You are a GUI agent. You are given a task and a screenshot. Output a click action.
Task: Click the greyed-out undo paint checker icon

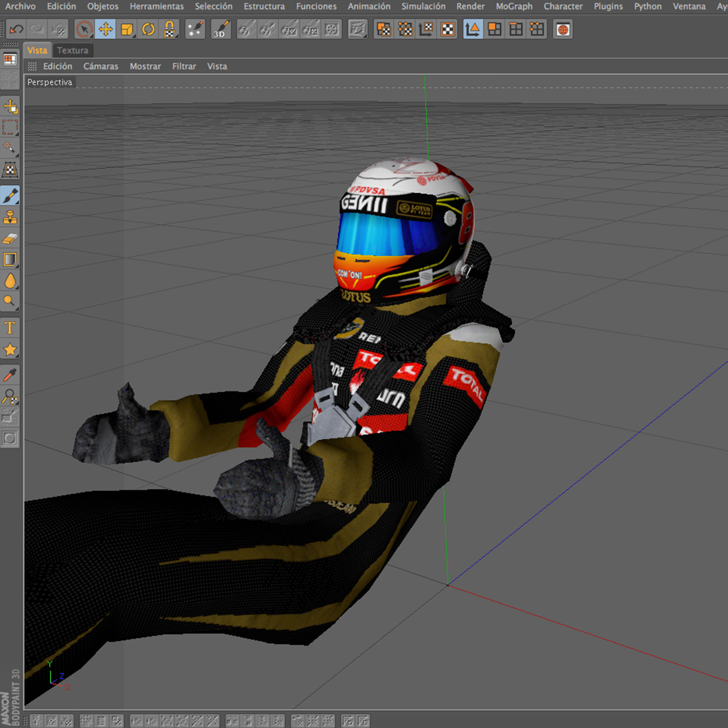(x=59, y=29)
